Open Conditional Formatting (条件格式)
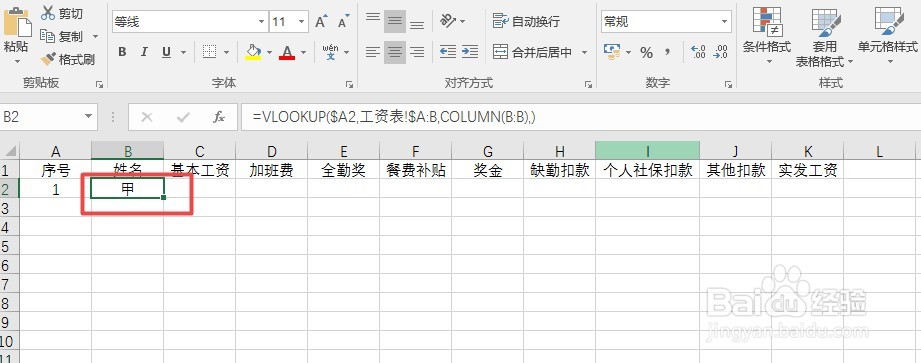The height and width of the screenshot is (363, 921). tap(767, 36)
